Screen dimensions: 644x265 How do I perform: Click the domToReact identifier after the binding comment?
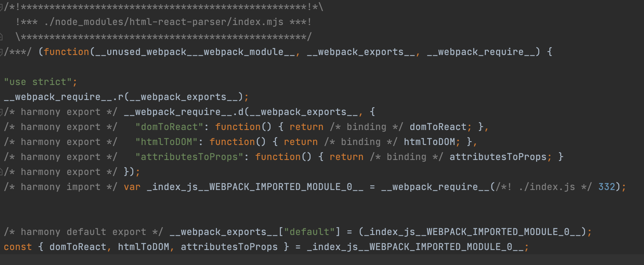pos(438,127)
